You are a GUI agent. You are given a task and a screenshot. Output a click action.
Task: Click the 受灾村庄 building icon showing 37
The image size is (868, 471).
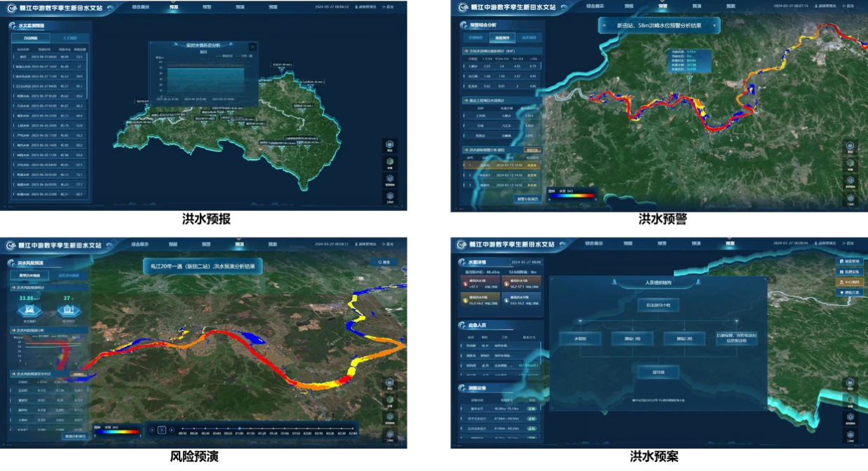click(x=69, y=309)
